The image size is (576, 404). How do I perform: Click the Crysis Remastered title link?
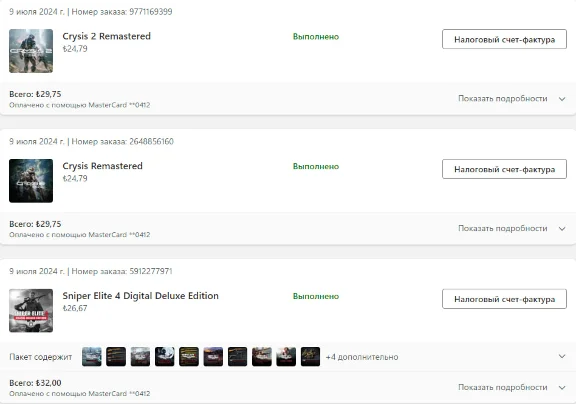click(102, 166)
